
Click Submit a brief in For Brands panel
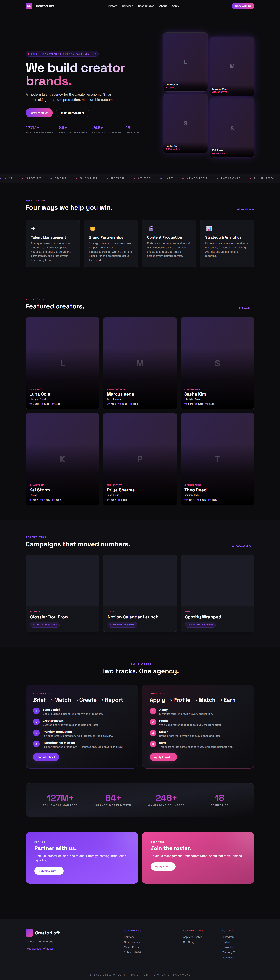[46, 757]
